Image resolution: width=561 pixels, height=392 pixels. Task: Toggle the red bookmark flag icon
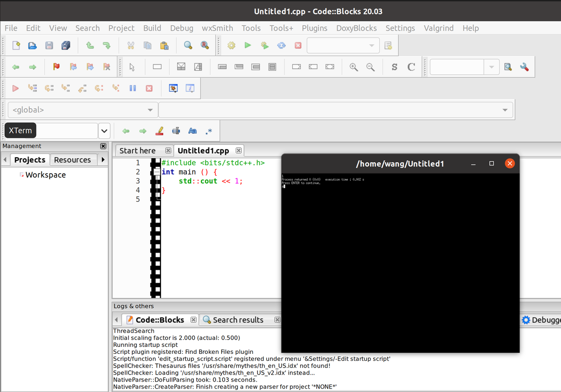pyautogui.click(x=56, y=67)
